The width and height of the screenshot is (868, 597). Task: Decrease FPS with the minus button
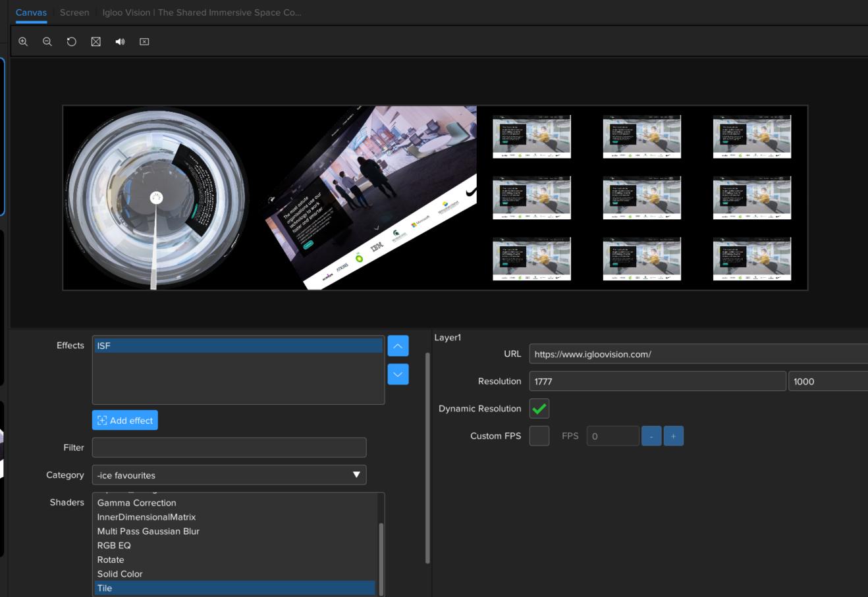pos(651,436)
